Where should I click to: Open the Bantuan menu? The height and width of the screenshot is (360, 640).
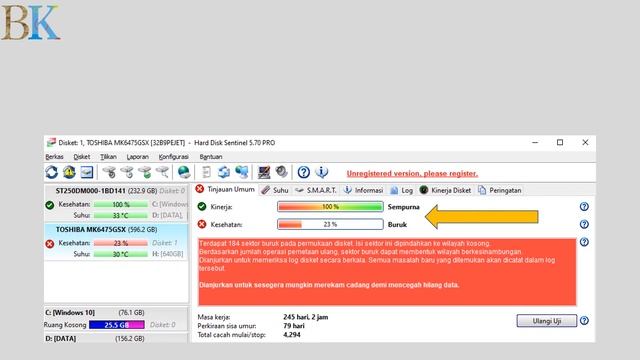coord(211,157)
